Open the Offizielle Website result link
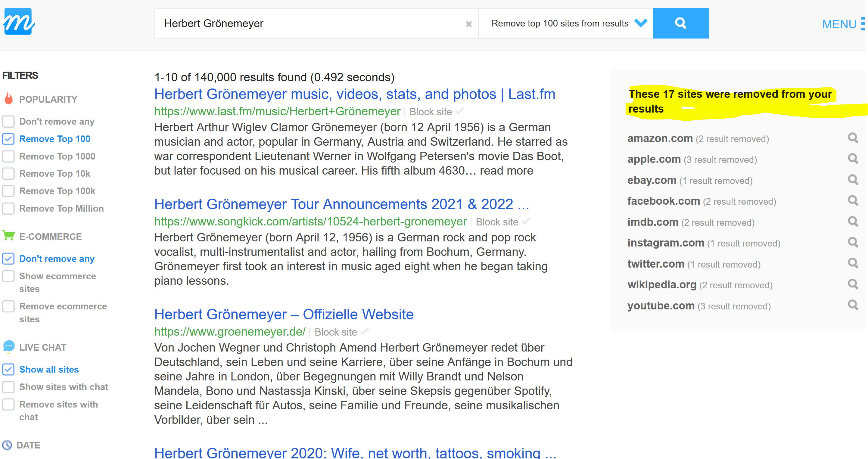Viewport: 868px width, 459px height. pyautogui.click(x=284, y=314)
